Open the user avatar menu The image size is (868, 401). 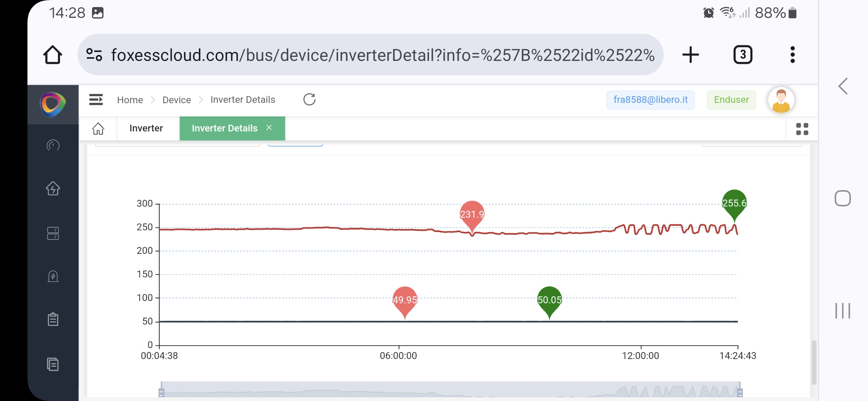pyautogui.click(x=781, y=100)
